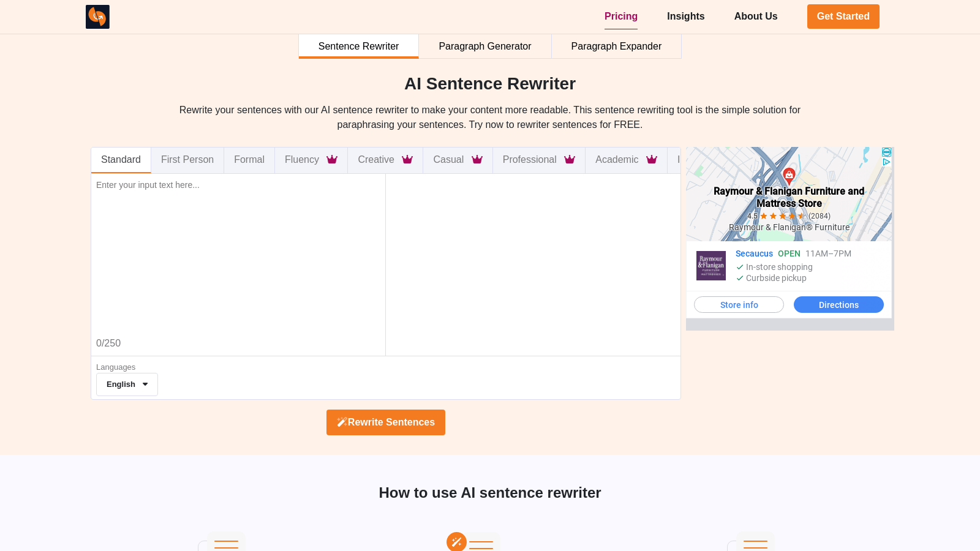The image size is (980, 551).
Task: Click the crown icon beside Fluency
Action: tap(332, 160)
